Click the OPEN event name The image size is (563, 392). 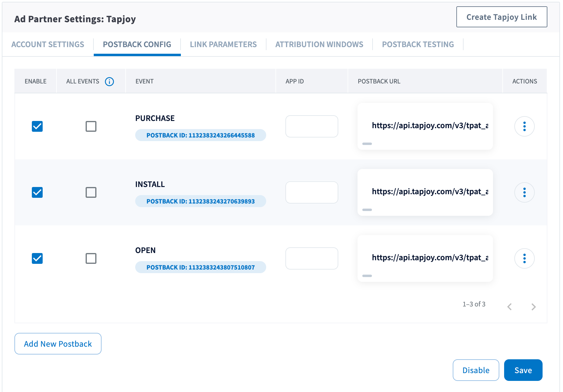pyautogui.click(x=145, y=250)
